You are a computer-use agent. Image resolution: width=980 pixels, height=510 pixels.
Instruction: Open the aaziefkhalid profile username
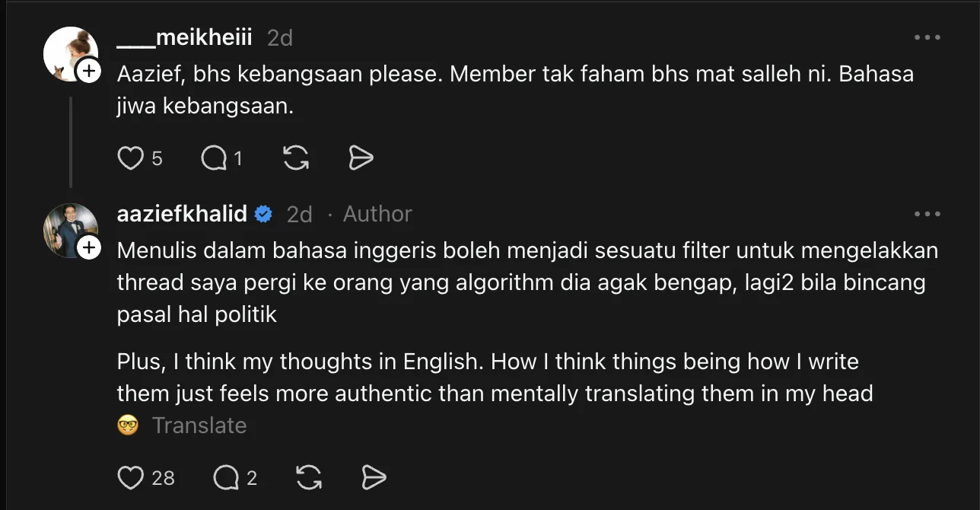coord(182,215)
